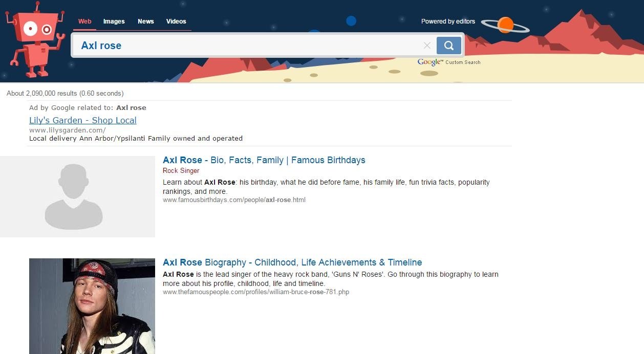Click the www.lilysgarden.com/ ad URL
The image size is (644, 354).
(x=68, y=130)
